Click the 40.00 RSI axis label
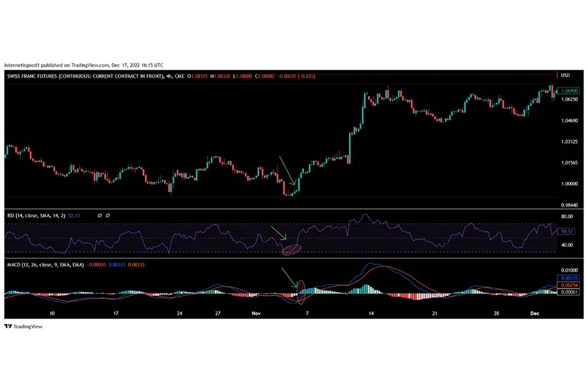Viewport: 588px width, 392px height. tap(567, 244)
